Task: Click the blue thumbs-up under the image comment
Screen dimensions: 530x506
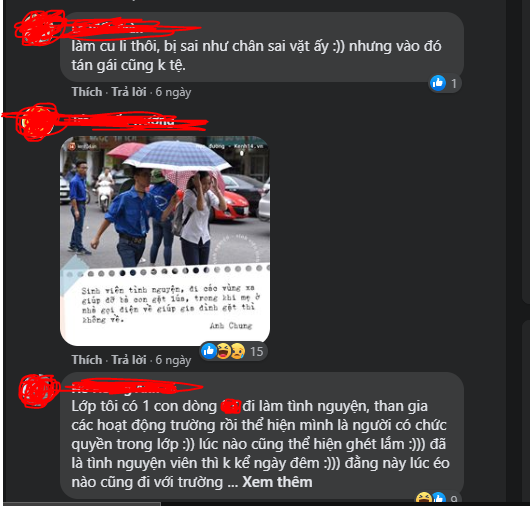Action: (209, 351)
